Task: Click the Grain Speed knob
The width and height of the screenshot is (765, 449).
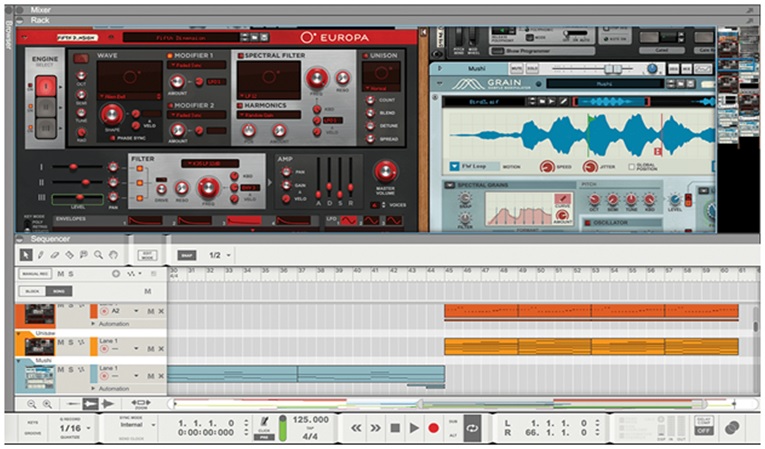Action: click(547, 167)
